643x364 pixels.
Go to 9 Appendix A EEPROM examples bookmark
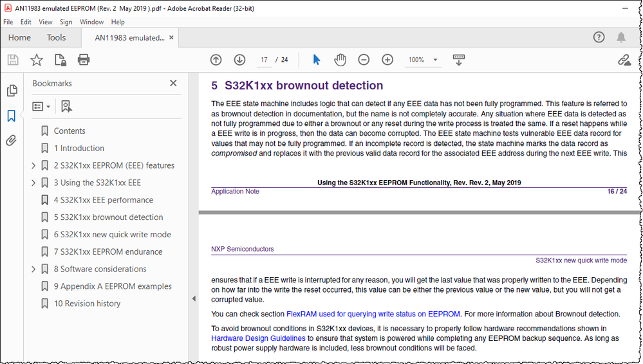click(x=113, y=287)
